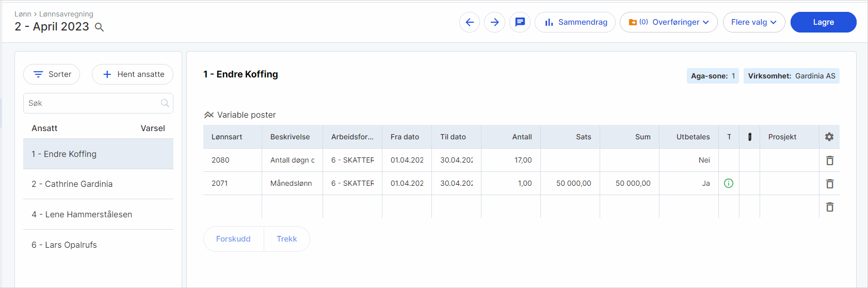
Task: Open table column settings gear icon
Action: [829, 137]
